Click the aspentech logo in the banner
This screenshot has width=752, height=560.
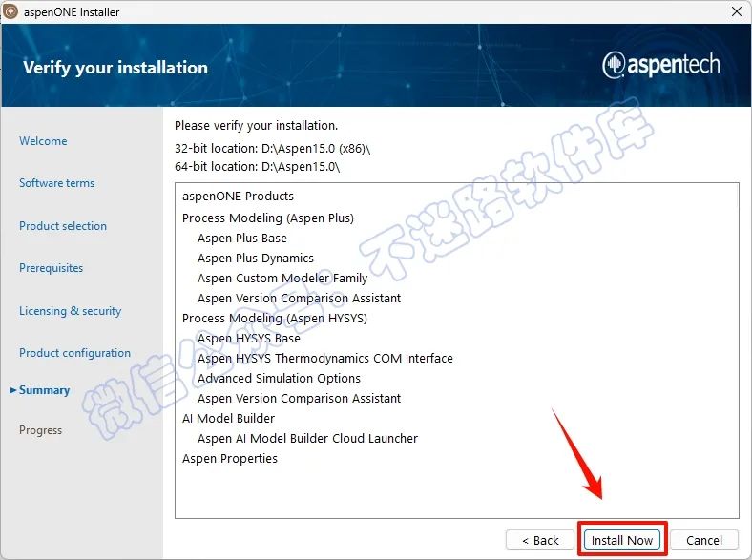pos(660,65)
